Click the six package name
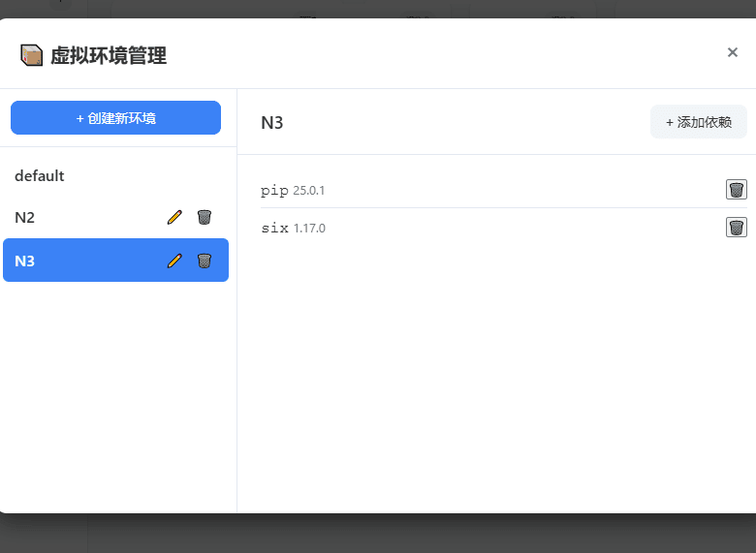 [274, 229]
